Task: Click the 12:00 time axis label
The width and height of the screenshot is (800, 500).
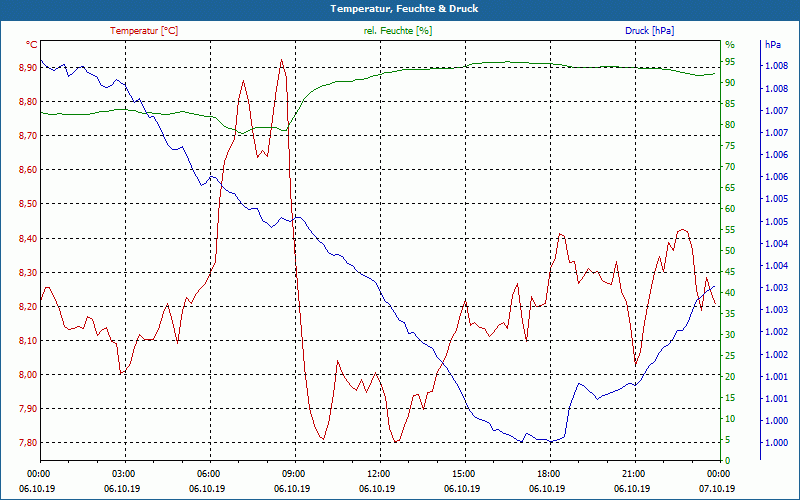Action: click(380, 473)
